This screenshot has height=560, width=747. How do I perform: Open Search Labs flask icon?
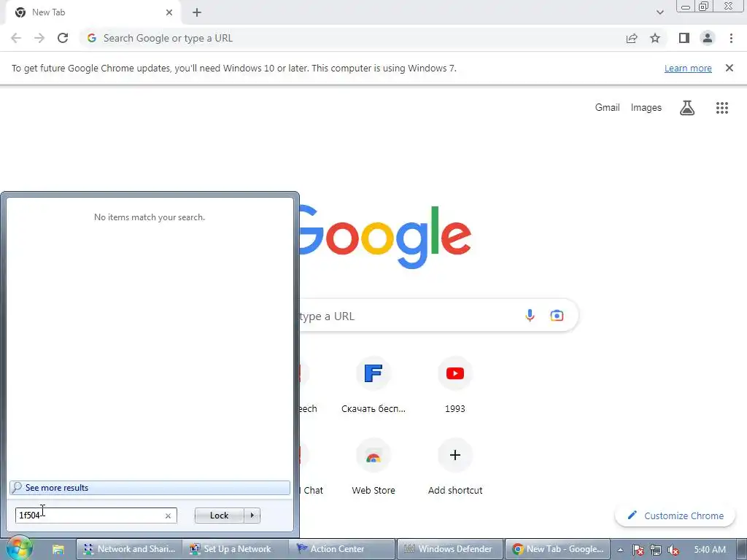click(687, 108)
